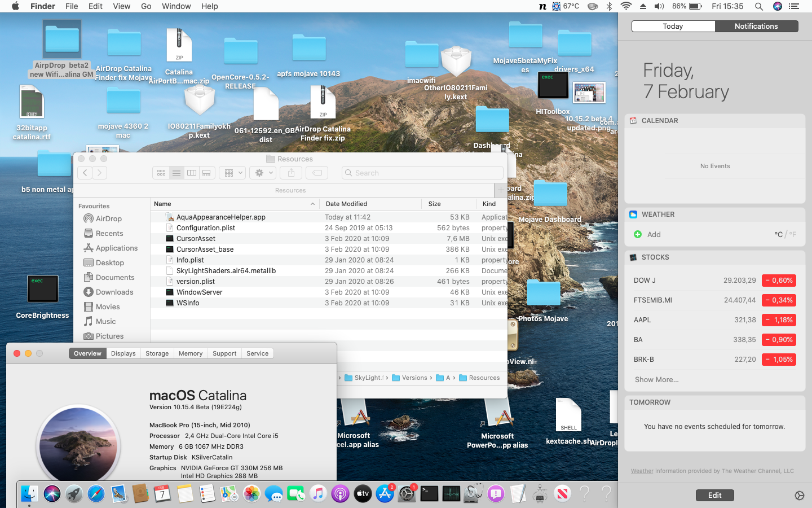Screen dimensions: 812x508
Task: Open Podcasts icon in the Dock
Action: [340, 494]
